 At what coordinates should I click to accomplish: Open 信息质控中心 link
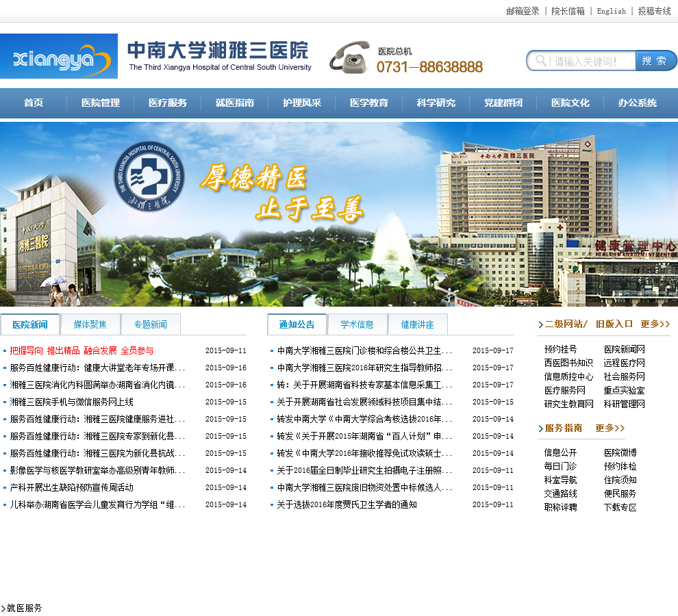pyautogui.click(x=568, y=377)
